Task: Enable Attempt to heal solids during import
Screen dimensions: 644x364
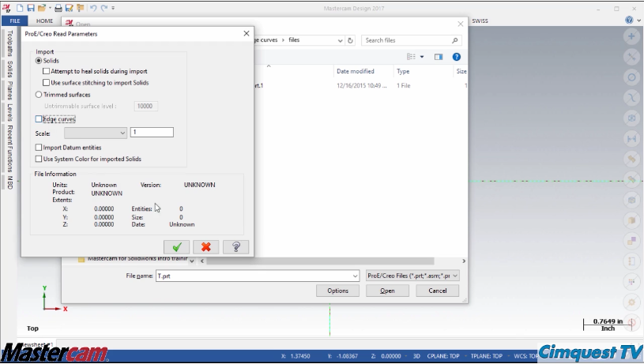Action: 46,71
